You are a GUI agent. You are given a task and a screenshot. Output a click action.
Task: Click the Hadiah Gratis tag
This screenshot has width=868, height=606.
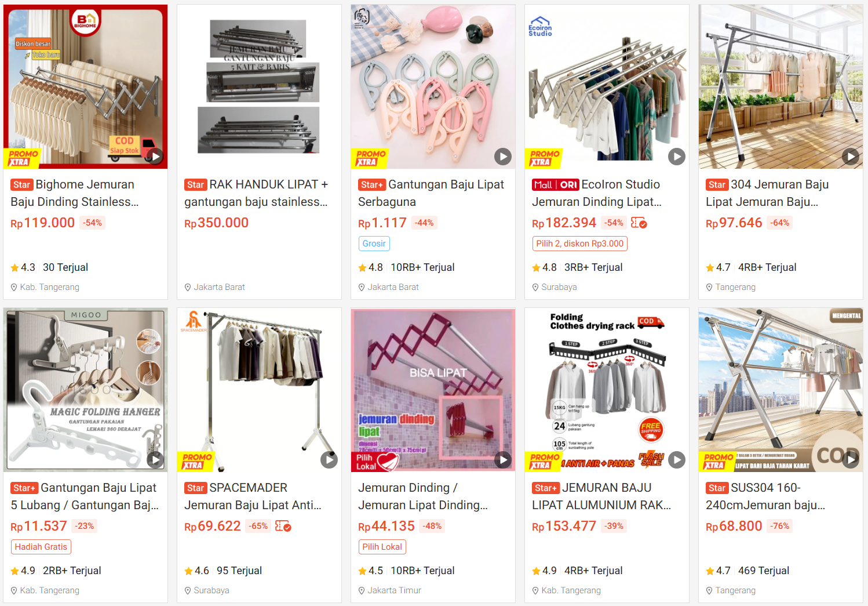click(x=41, y=547)
